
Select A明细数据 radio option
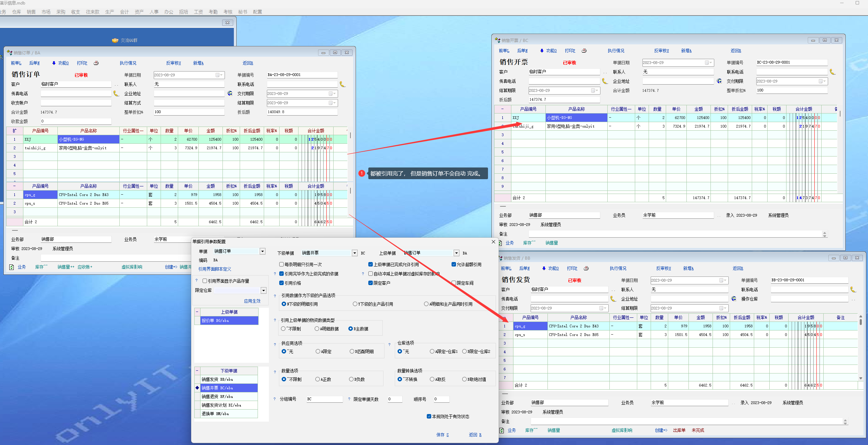[317, 329]
